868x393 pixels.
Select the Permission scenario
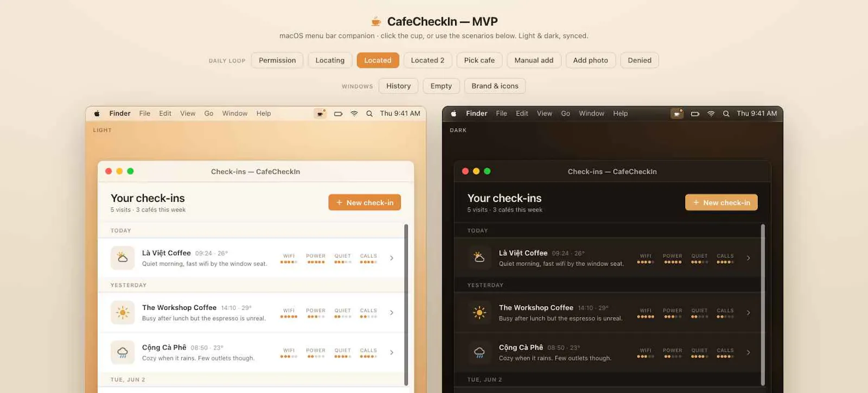277,60
